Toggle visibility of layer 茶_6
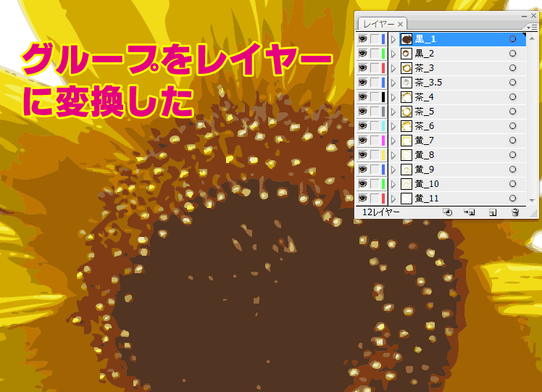Viewport: 542px width, 392px height. click(362, 126)
